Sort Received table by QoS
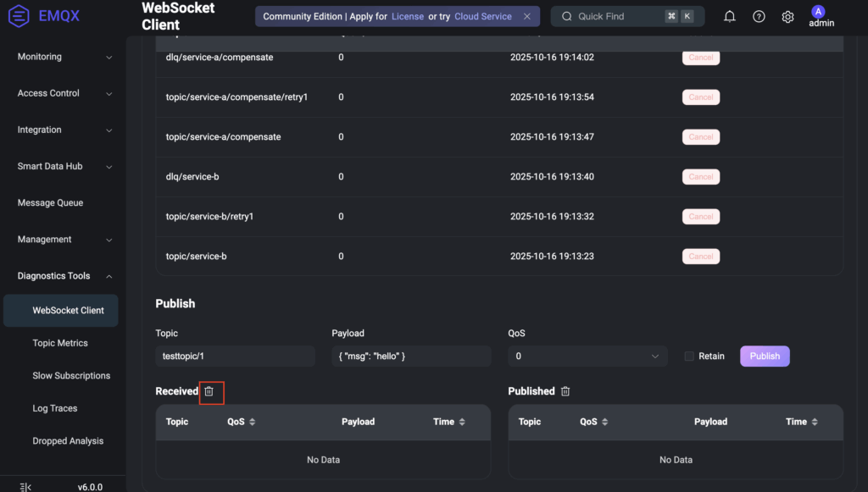 pos(252,422)
